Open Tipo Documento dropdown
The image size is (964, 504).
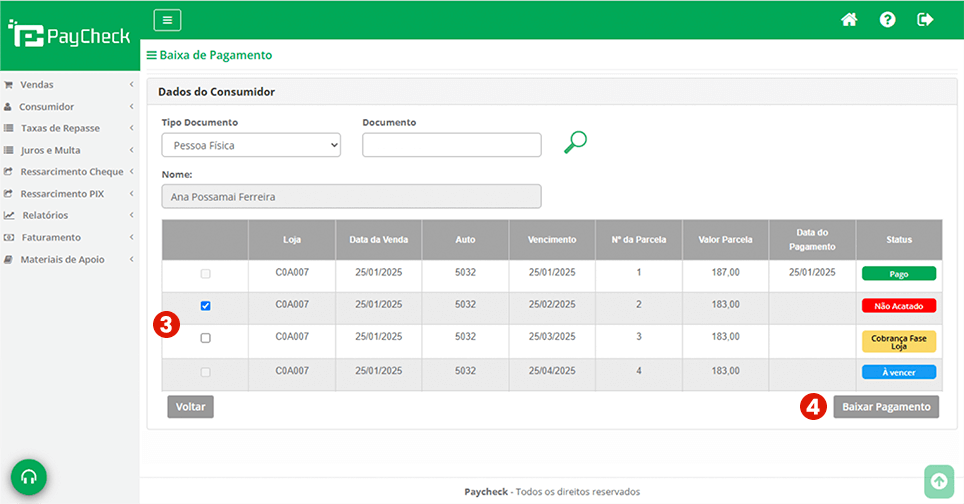click(x=251, y=145)
